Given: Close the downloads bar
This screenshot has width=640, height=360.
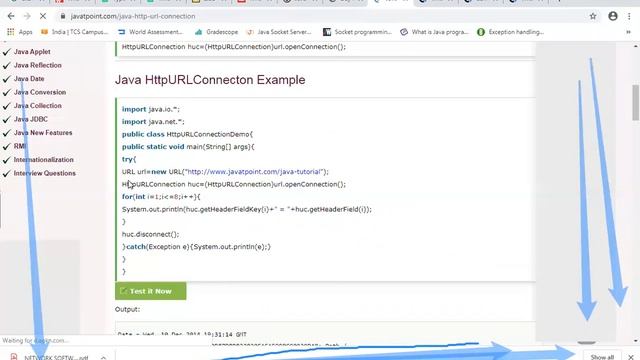Looking at the screenshot, I should pos(631,357).
